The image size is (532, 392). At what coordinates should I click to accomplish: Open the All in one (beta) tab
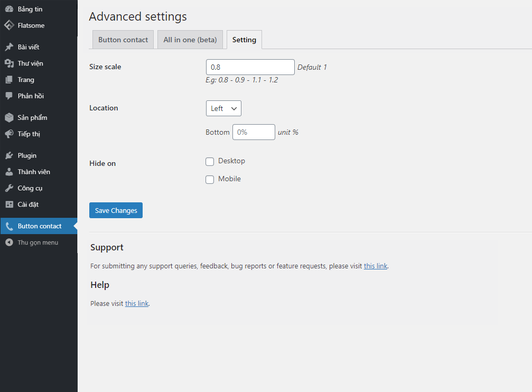(x=190, y=40)
